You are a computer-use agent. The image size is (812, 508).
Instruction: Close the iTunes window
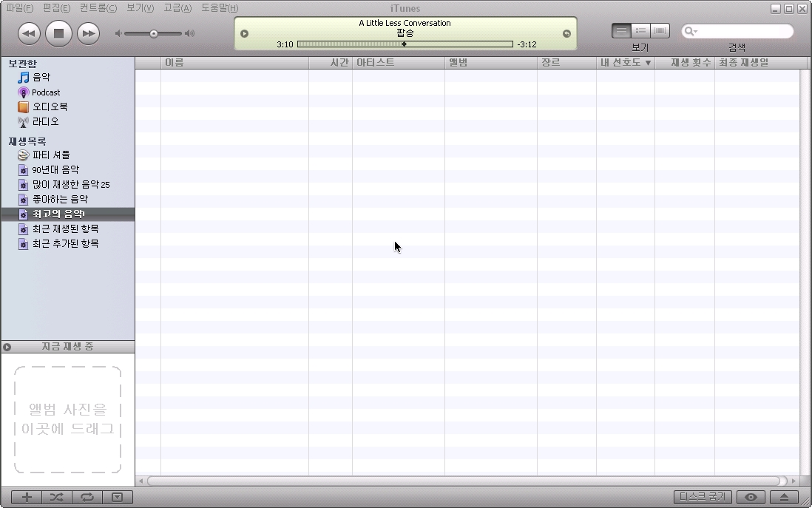[x=802, y=9]
